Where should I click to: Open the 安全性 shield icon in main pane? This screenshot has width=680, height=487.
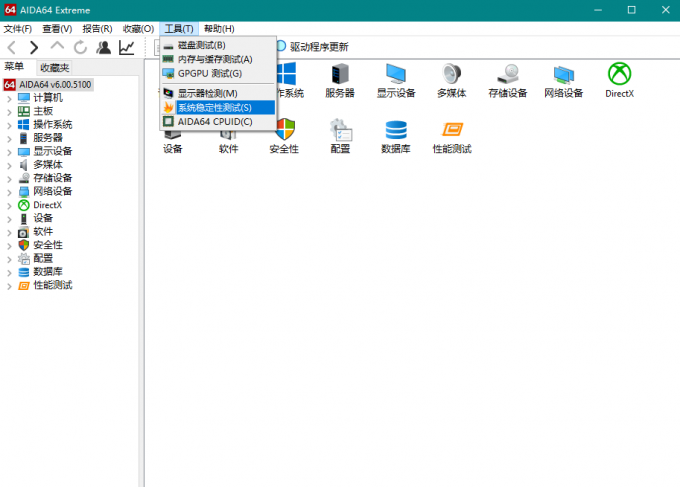284,130
